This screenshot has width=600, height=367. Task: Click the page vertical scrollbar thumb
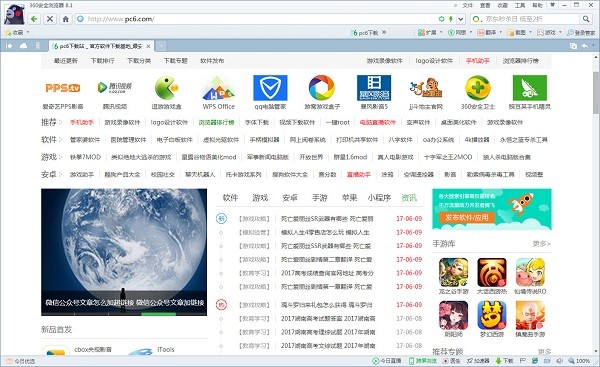[x=596, y=92]
